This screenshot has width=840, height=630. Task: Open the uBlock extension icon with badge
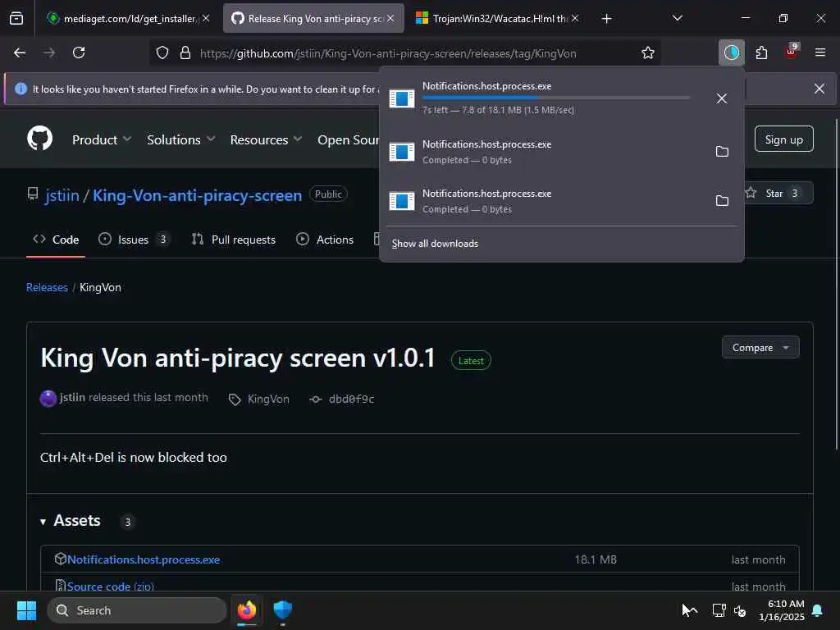coord(792,52)
